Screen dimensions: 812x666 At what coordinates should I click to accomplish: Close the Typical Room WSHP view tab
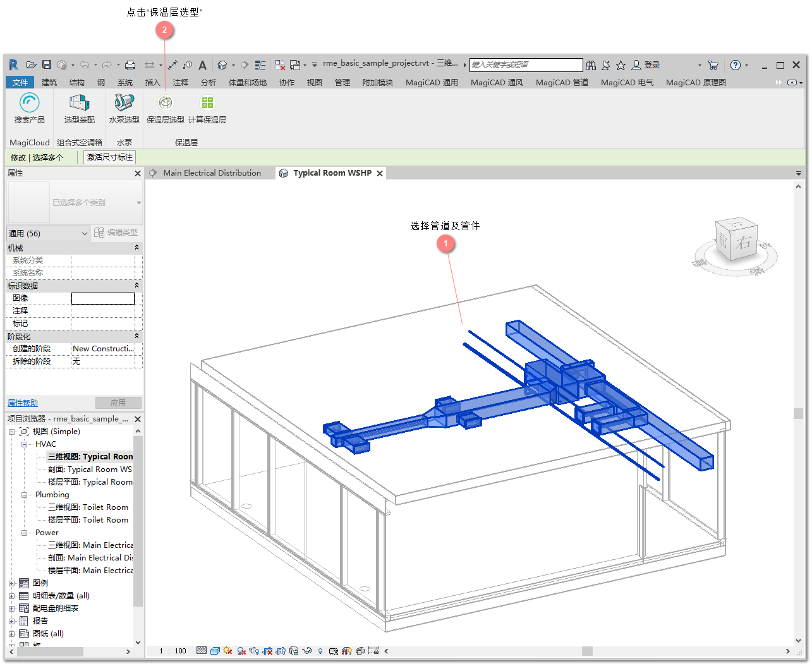point(380,173)
